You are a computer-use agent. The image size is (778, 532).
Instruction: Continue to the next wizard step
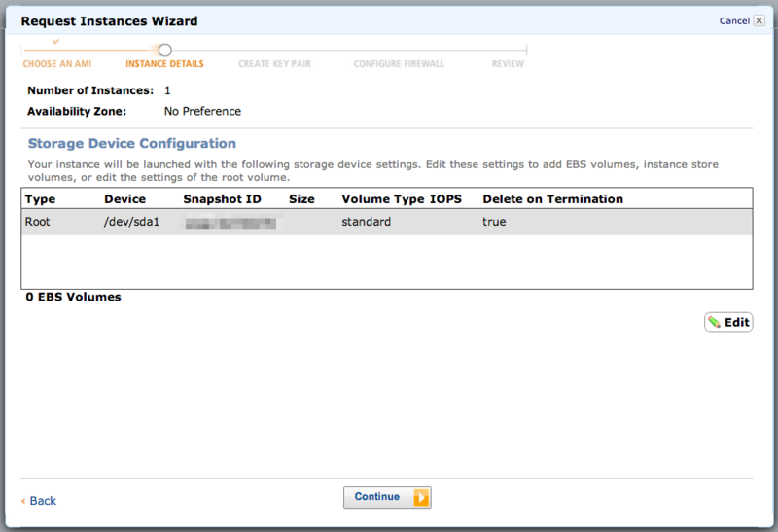pyautogui.click(x=387, y=497)
